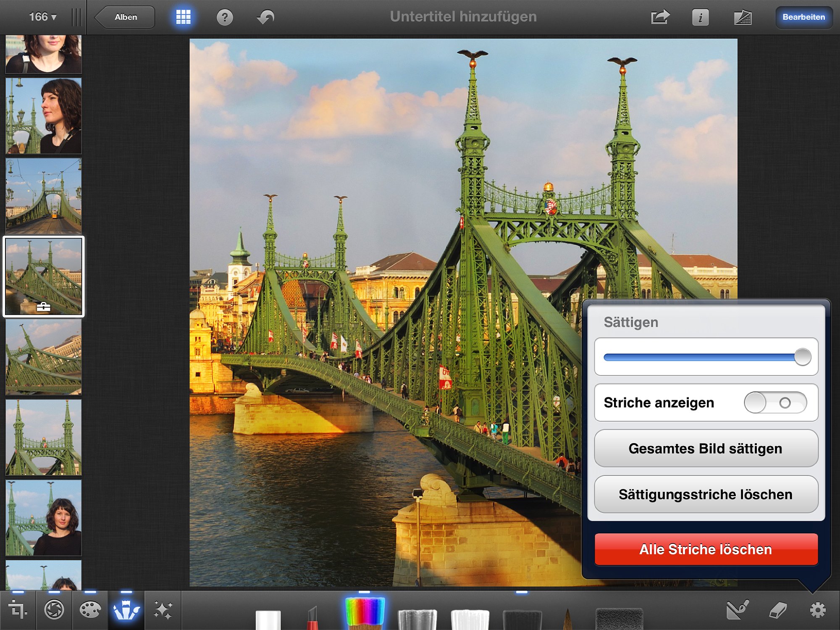840x630 pixels.
Task: Open the 166 photo count dropdown
Action: point(42,17)
